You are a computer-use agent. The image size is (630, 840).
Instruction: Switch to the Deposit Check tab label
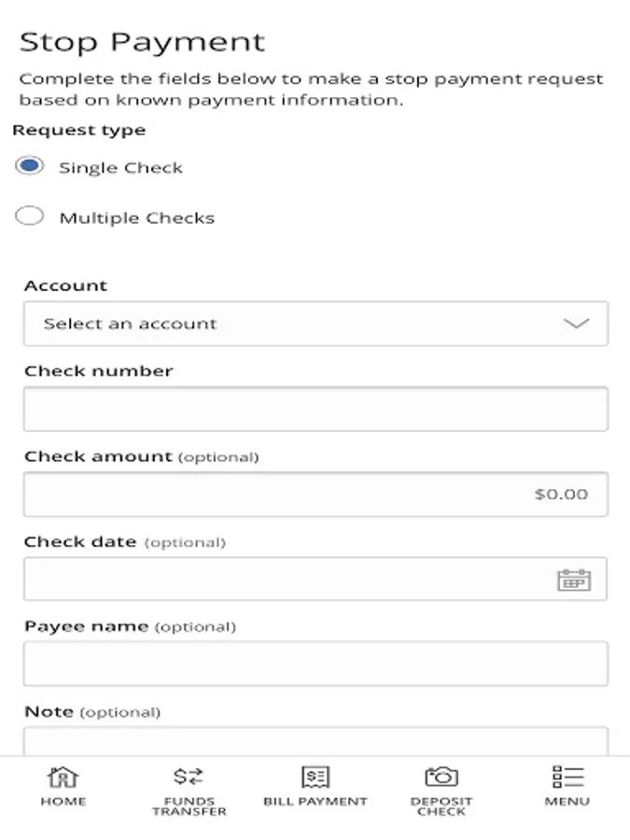[x=441, y=806]
